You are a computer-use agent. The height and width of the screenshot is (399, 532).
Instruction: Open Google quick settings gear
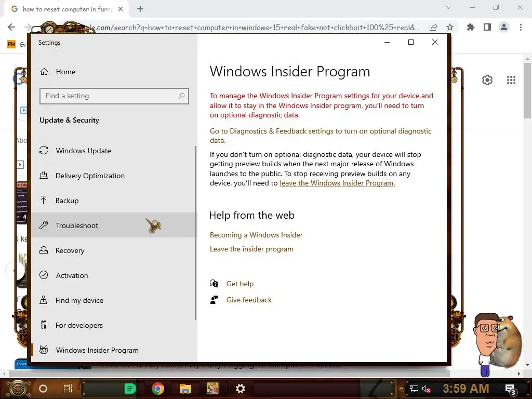487,80
